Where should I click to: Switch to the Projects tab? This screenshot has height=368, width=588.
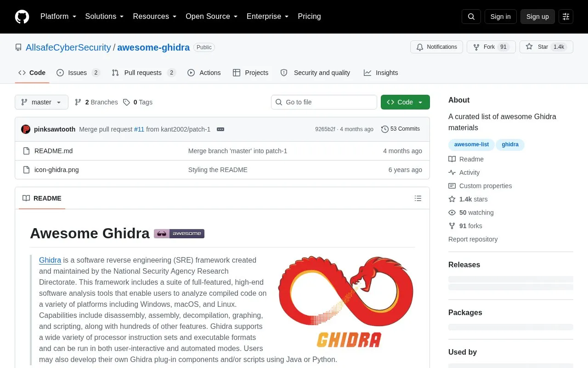tap(250, 73)
